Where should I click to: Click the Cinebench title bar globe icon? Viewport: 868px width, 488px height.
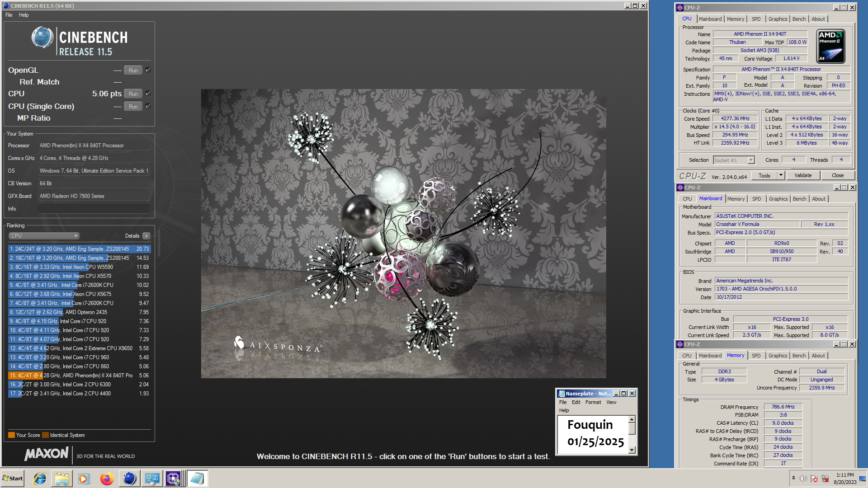click(6, 6)
